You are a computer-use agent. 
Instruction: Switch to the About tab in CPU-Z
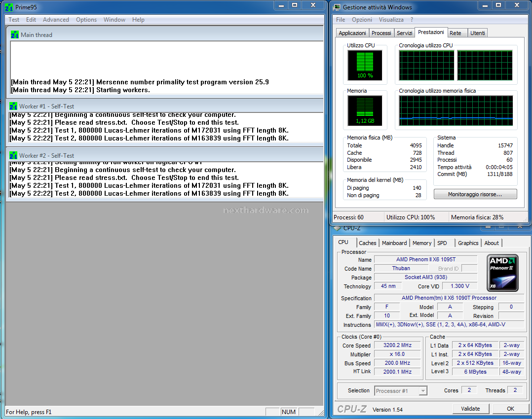click(492, 243)
